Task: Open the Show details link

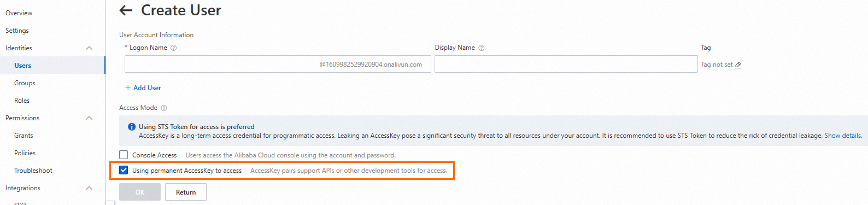Action: click(843, 136)
